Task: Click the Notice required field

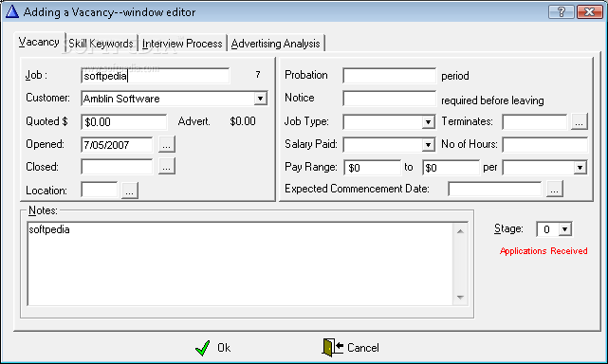Action: pyautogui.click(x=389, y=99)
